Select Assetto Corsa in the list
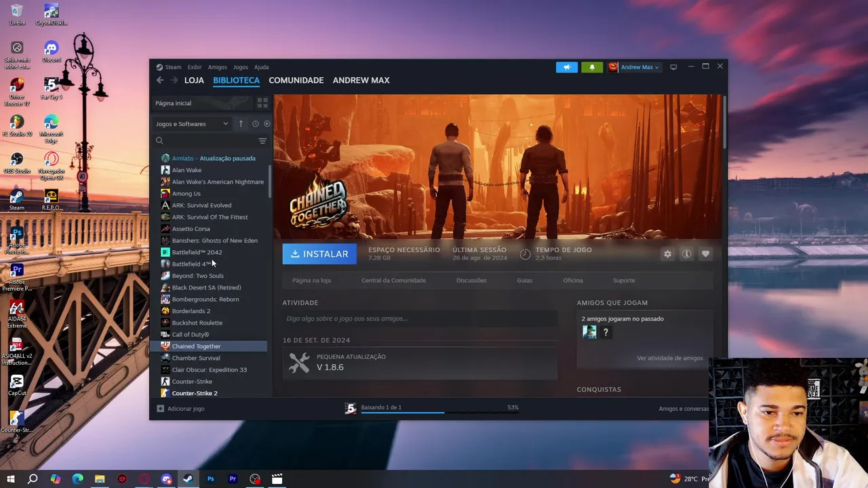The image size is (868, 488). coord(214,228)
